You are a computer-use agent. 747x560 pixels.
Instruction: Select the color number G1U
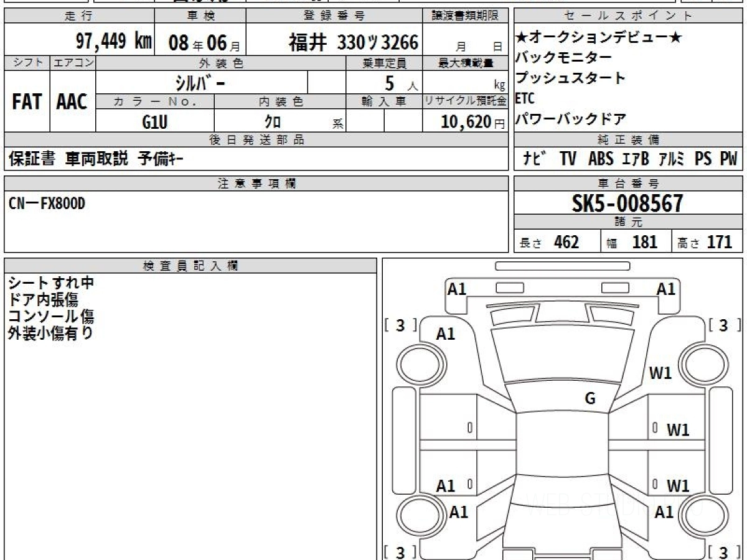(155, 122)
